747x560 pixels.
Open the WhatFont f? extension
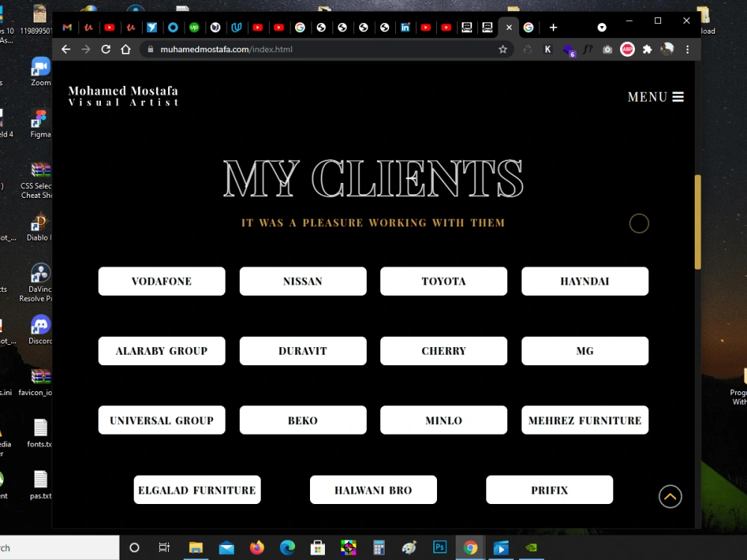(x=588, y=49)
